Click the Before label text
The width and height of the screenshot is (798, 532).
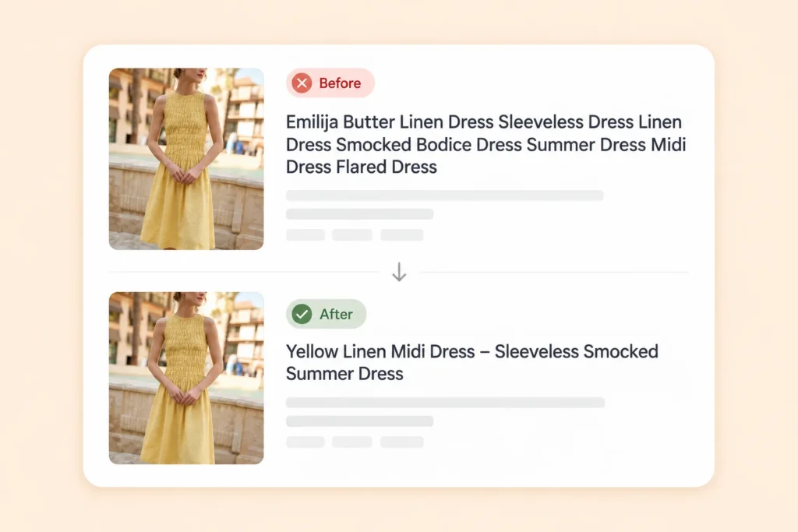[x=340, y=83]
